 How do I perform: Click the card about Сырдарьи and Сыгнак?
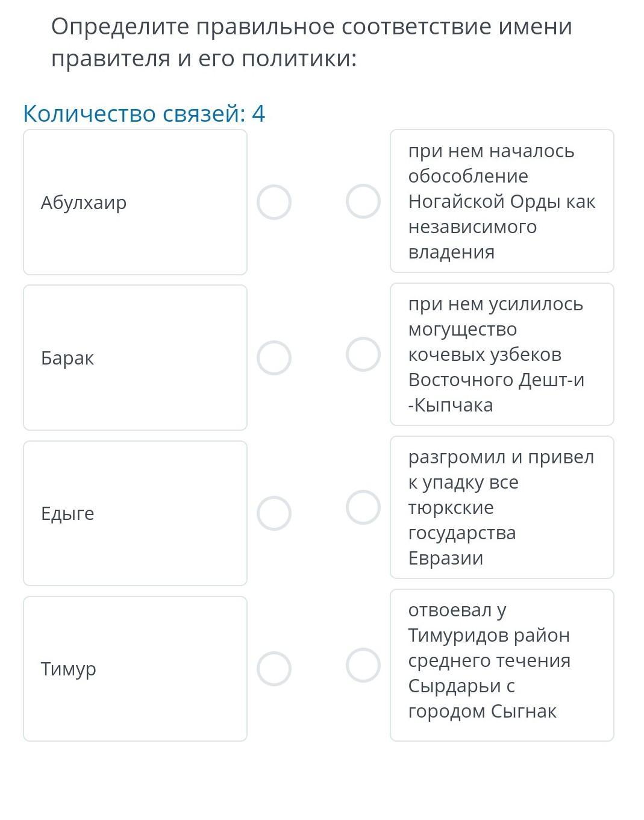click(502, 665)
